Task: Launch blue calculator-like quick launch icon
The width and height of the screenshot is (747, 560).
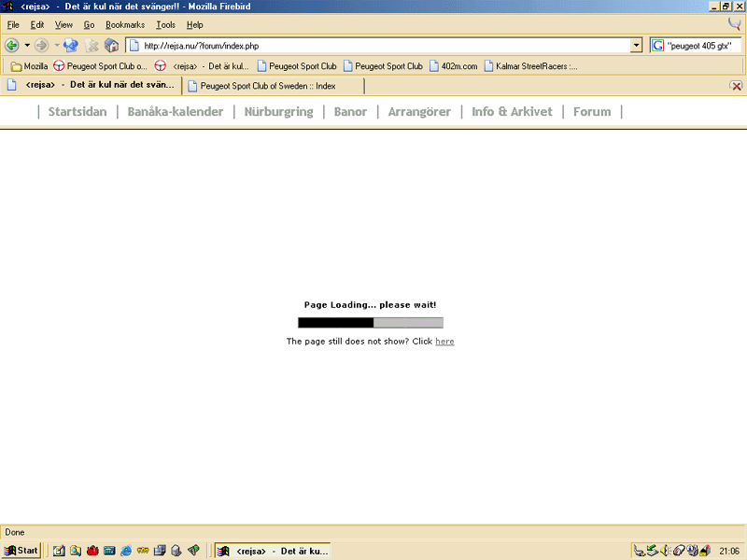Action: pos(109,551)
